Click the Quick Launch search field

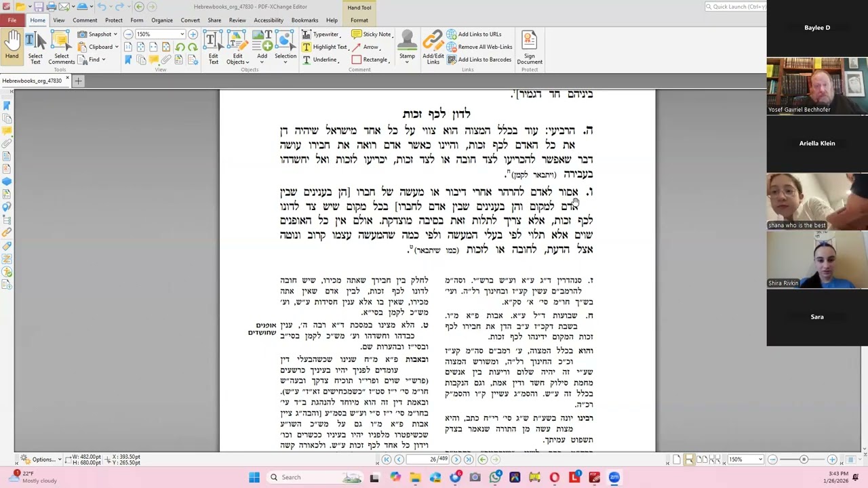[x=735, y=7]
